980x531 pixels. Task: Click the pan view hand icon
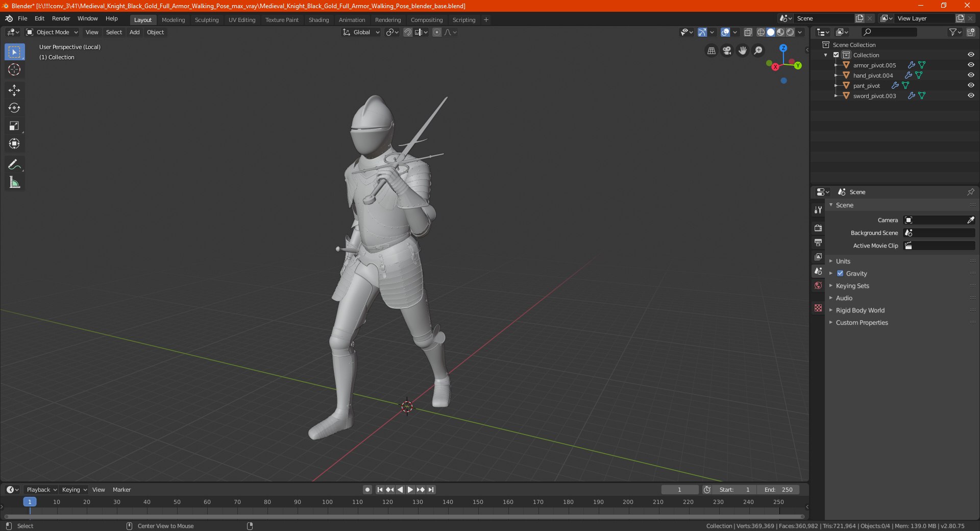coord(743,51)
